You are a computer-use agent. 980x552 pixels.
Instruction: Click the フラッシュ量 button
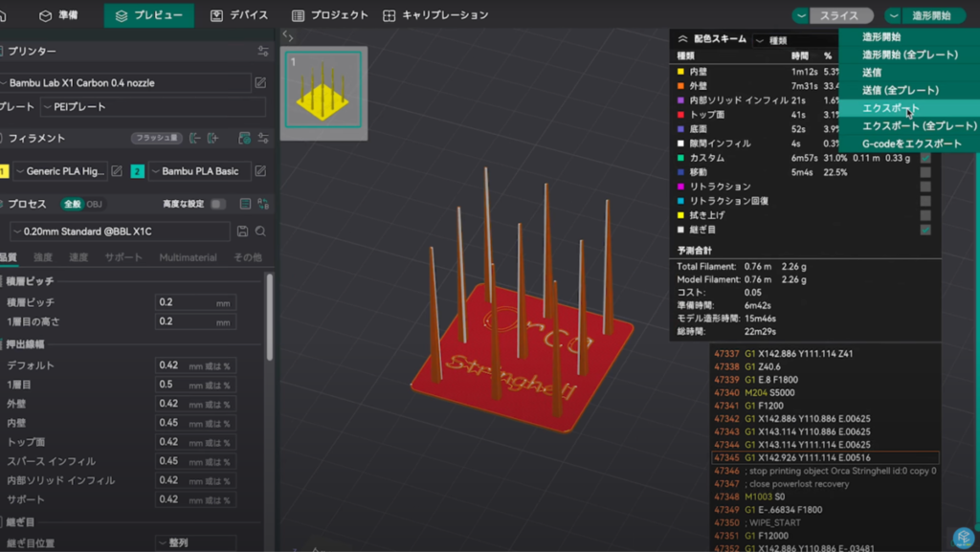(x=156, y=139)
